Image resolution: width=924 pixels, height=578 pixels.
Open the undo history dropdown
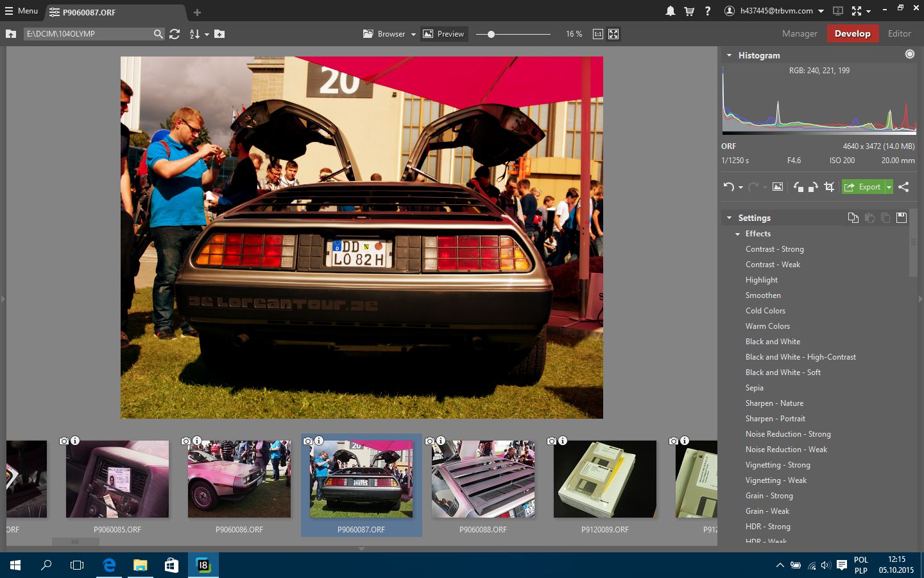coord(740,188)
